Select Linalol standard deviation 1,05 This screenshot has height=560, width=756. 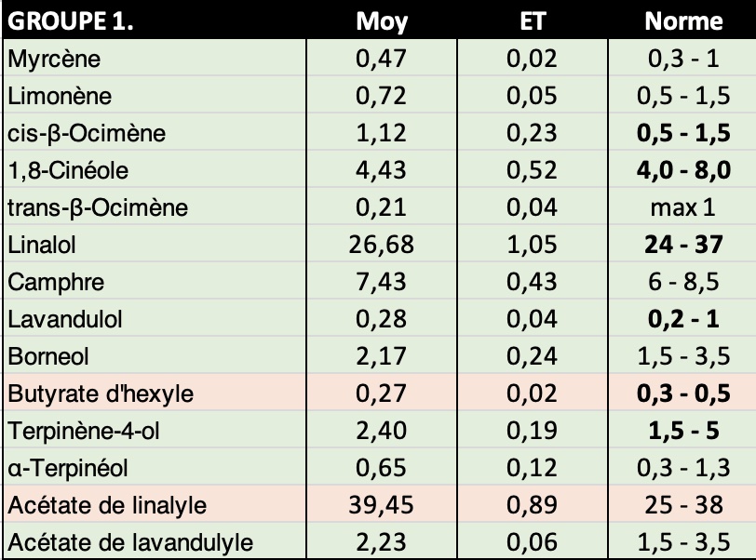(x=533, y=245)
